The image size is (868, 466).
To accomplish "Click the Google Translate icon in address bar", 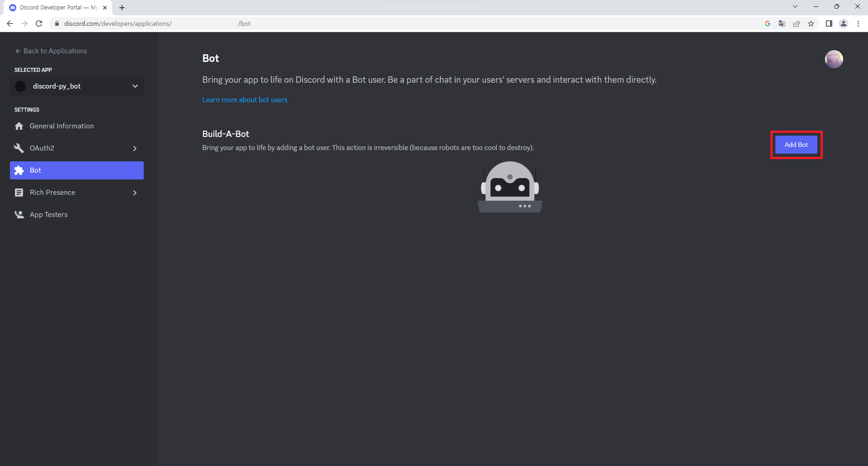I will coord(782,24).
